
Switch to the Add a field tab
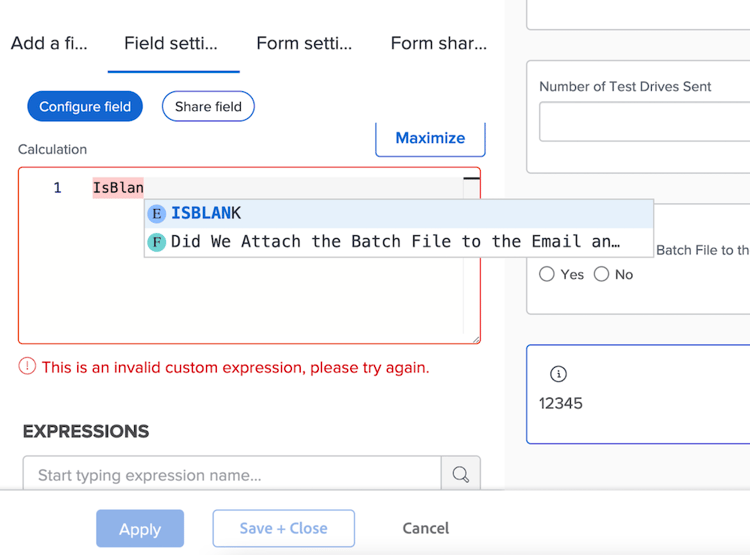(49, 43)
